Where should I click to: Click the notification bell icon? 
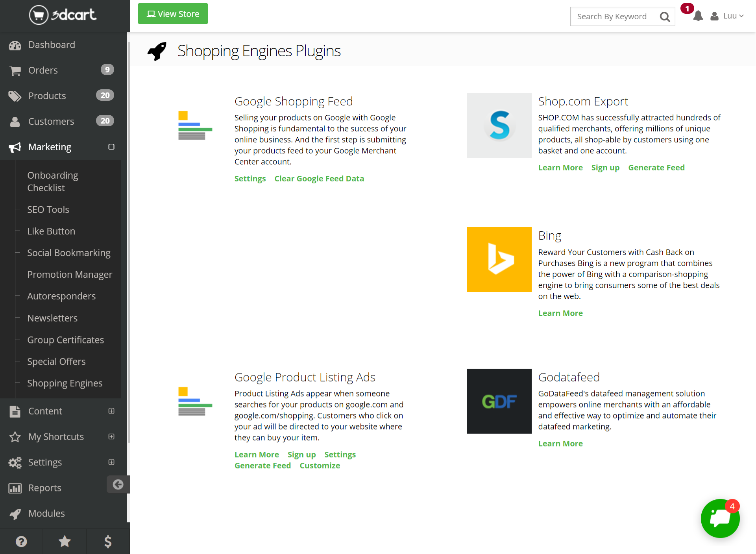pos(698,16)
